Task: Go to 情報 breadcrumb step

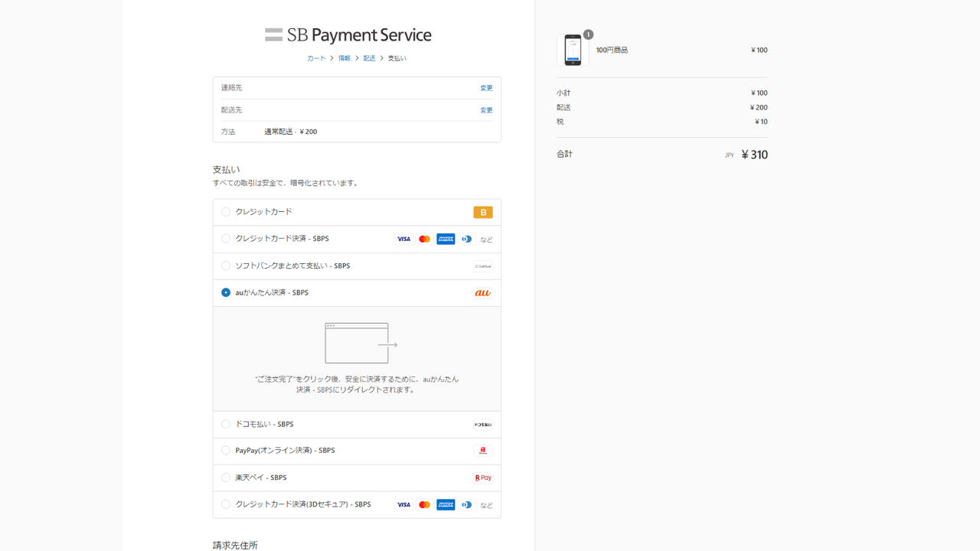Action: (x=345, y=58)
